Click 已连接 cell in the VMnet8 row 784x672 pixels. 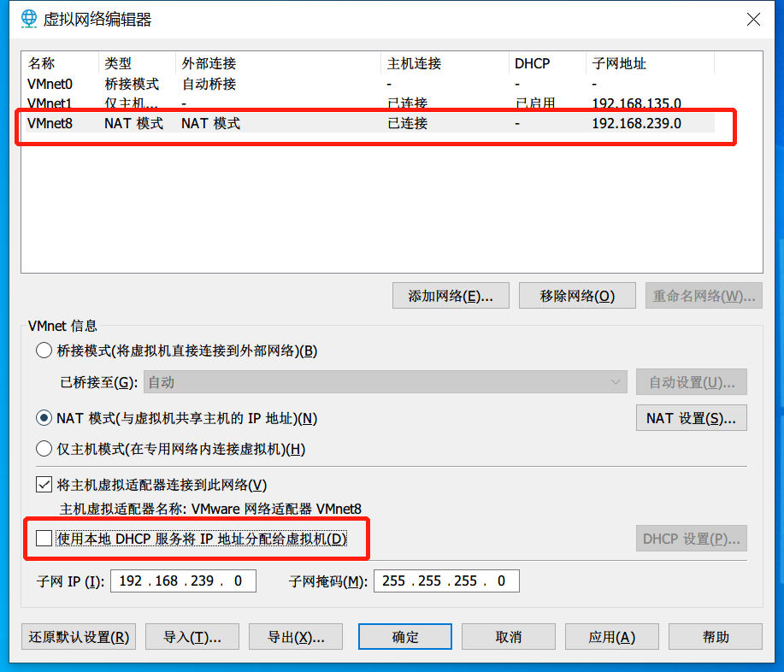408,123
